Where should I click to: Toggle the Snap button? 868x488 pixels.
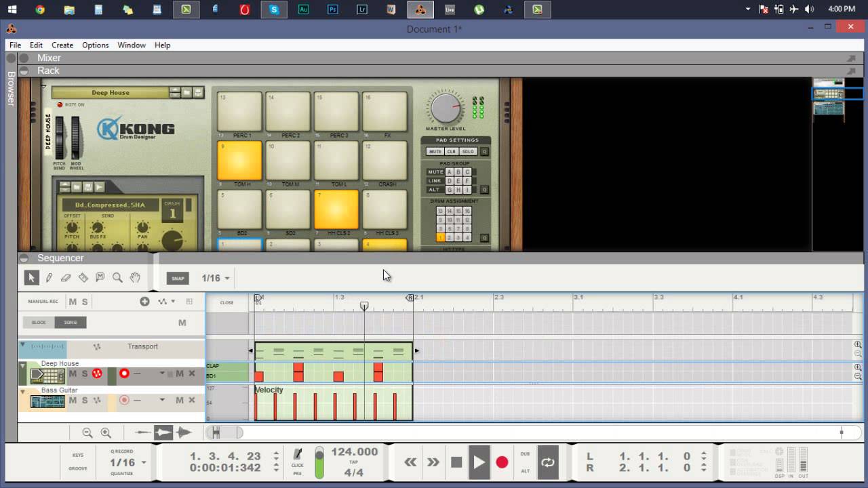click(x=178, y=278)
